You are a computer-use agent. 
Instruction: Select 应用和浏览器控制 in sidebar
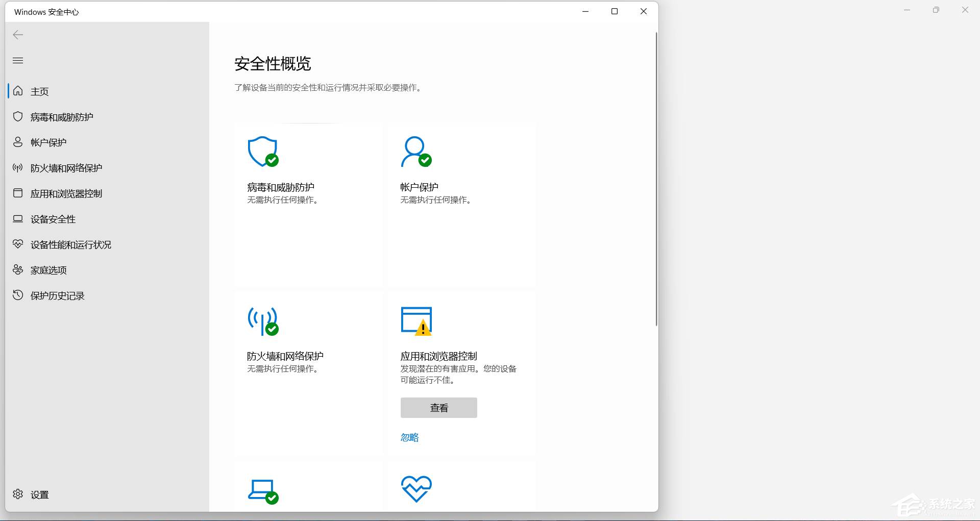108,193
